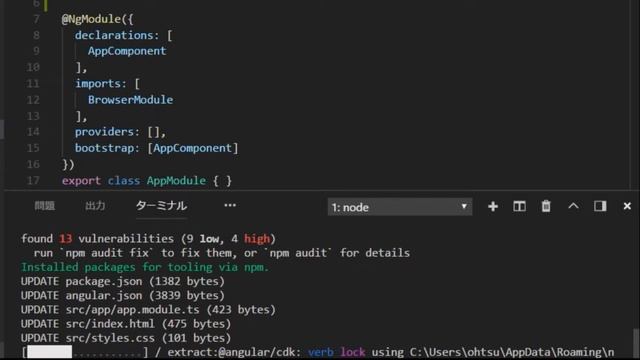Click 'export' keyword on line 17
This screenshot has height=360, width=640.
(x=81, y=180)
